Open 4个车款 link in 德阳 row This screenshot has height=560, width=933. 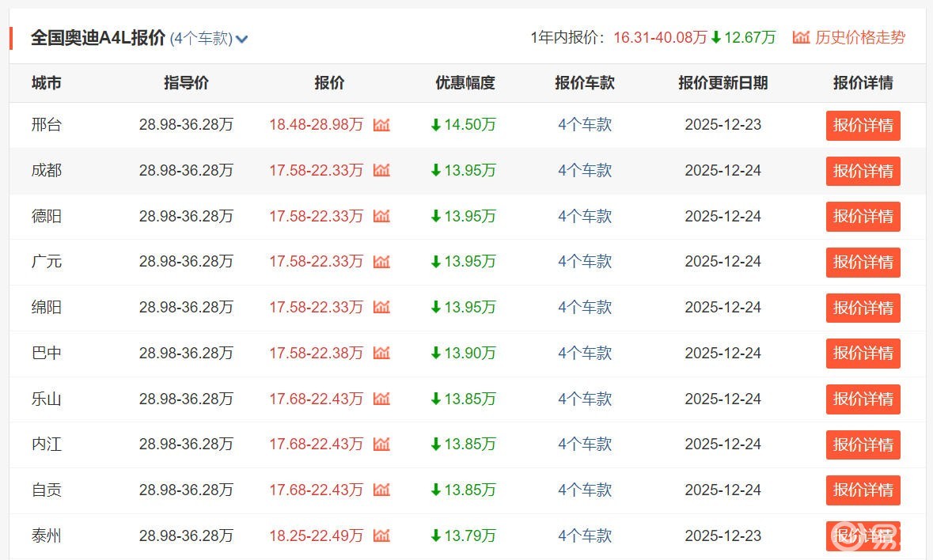(585, 216)
